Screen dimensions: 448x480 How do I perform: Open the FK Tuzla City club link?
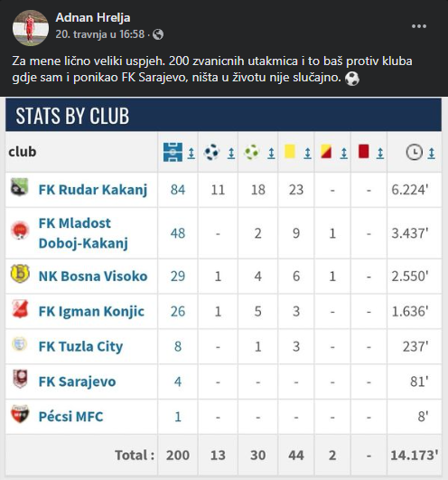click(x=80, y=346)
